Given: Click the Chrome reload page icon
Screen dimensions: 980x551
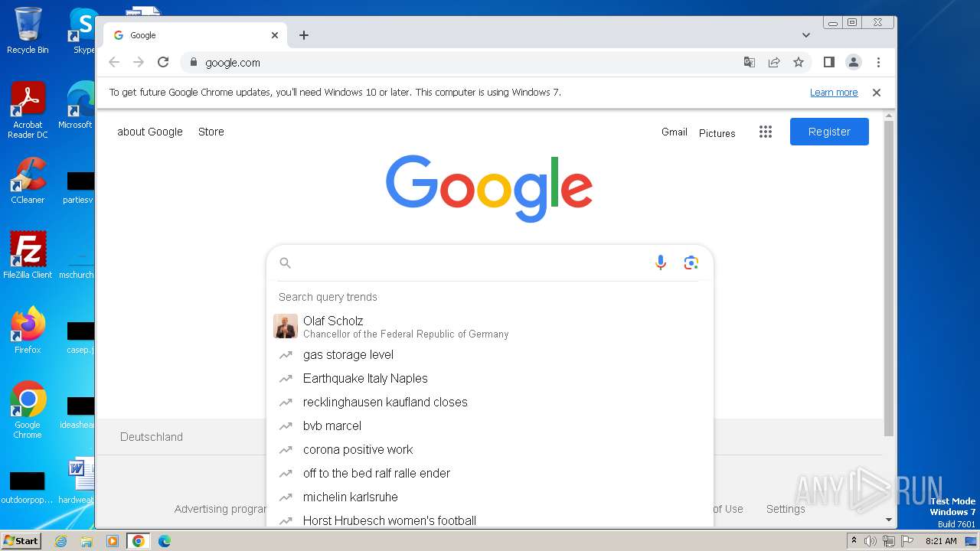Looking at the screenshot, I should coord(163,63).
